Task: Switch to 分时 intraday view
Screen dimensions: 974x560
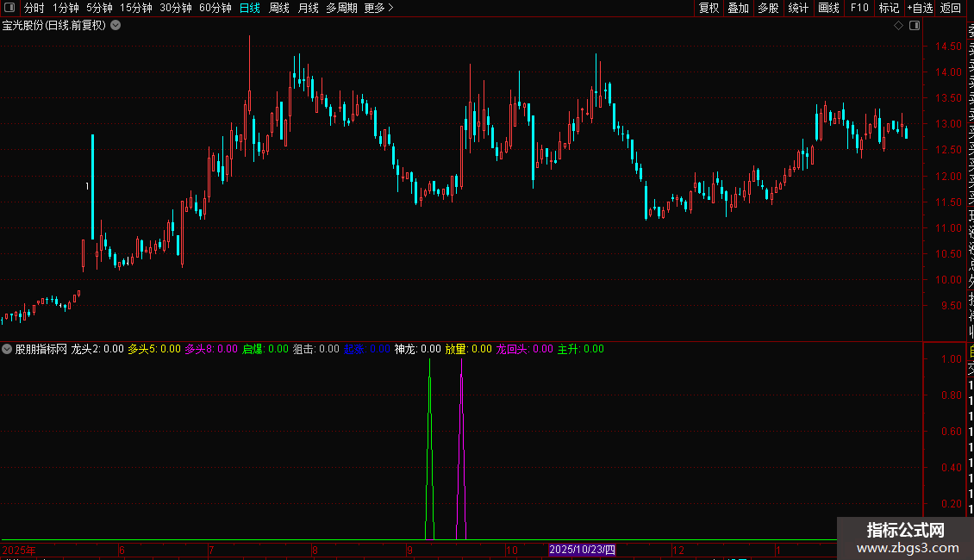Action: [34, 8]
